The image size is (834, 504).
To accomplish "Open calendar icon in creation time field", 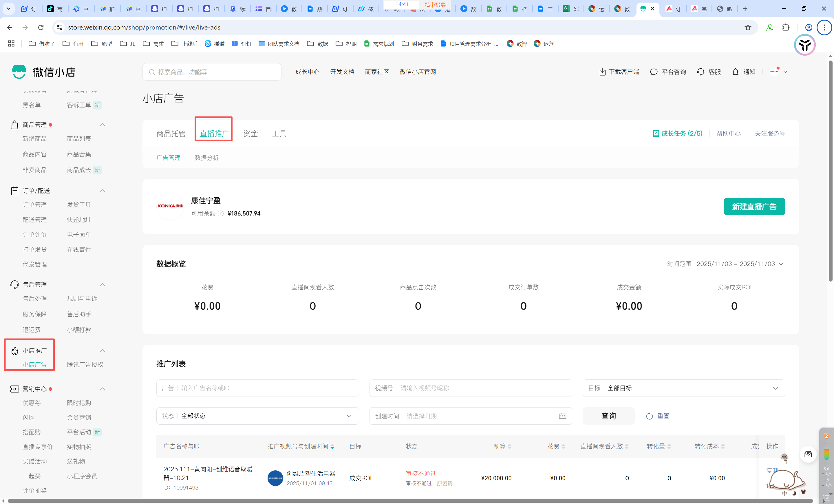I will [562, 416].
